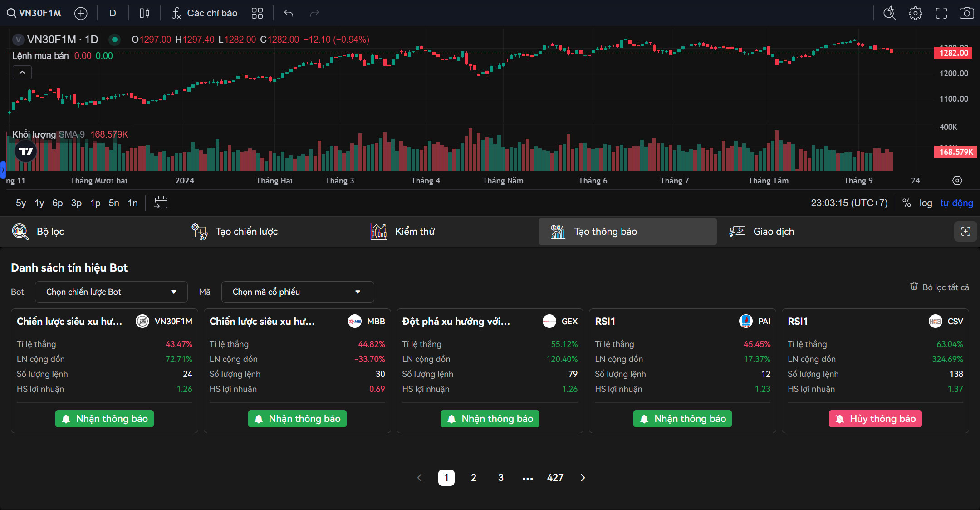Select the multi-chart layout grid icon

(257, 13)
